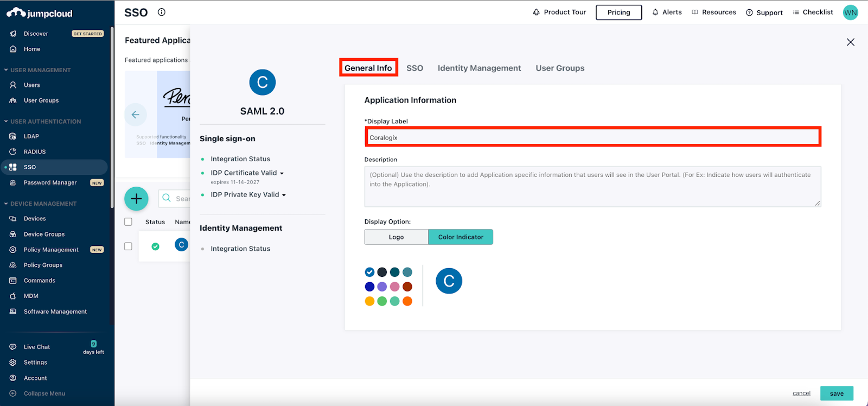Click the Settings gear icon
Image resolution: width=868 pixels, height=406 pixels.
[x=13, y=362]
